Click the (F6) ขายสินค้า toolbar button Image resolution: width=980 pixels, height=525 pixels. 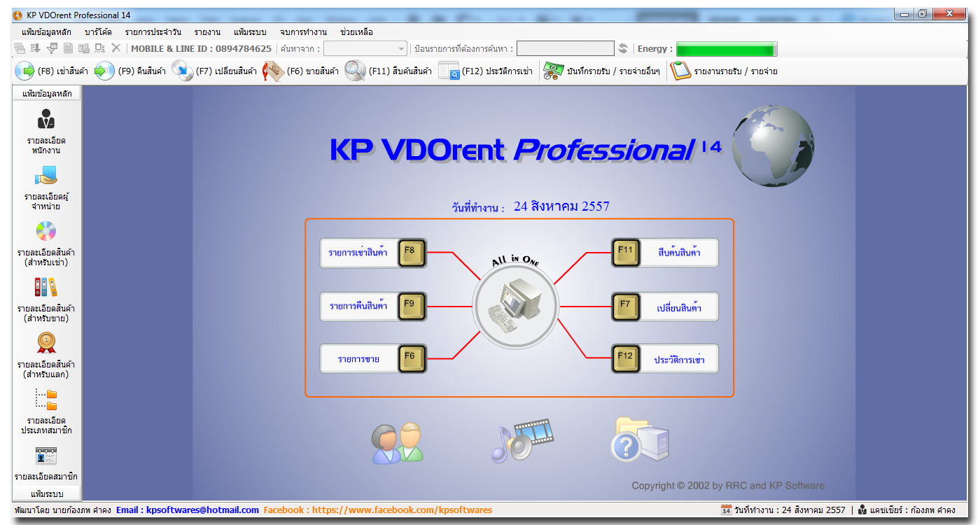click(x=301, y=71)
